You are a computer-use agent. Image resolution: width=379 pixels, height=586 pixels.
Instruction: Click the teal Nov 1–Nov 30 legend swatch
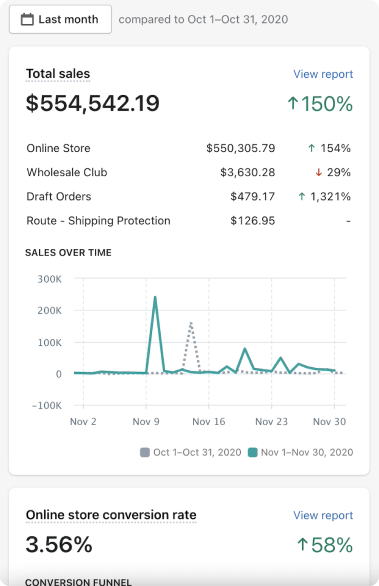tap(253, 452)
